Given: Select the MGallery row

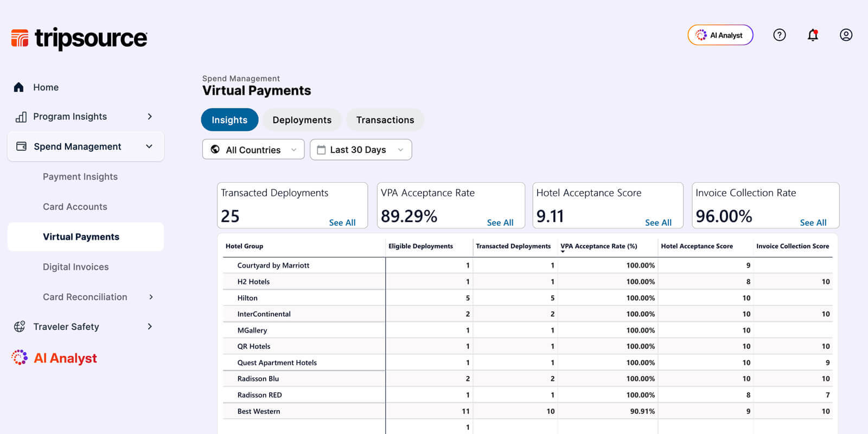Looking at the screenshot, I should [528, 330].
